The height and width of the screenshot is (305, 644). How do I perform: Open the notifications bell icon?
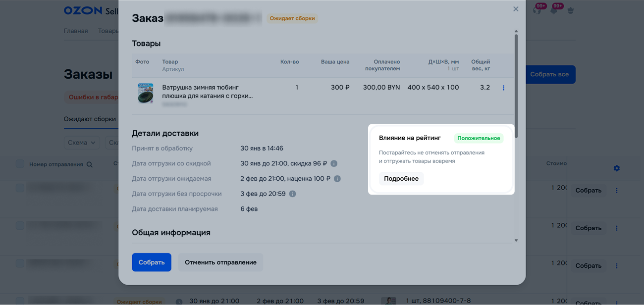tap(554, 10)
